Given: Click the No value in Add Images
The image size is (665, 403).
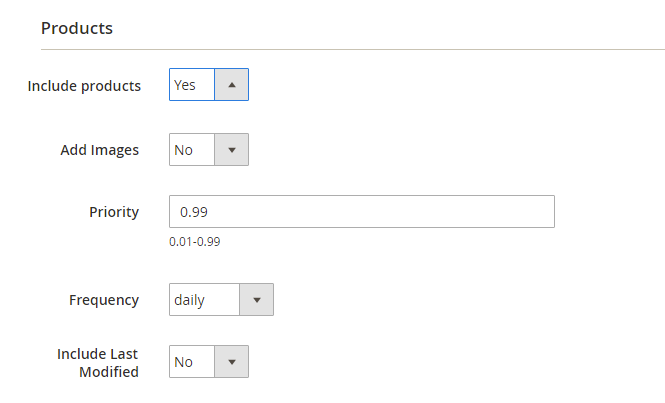Looking at the screenshot, I should point(184,150).
